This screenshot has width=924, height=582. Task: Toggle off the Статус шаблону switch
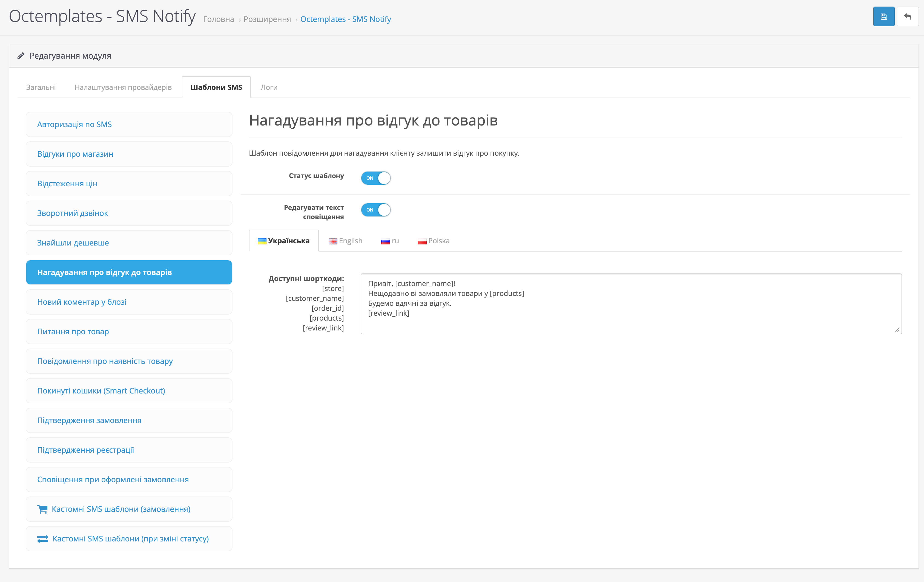[376, 178]
